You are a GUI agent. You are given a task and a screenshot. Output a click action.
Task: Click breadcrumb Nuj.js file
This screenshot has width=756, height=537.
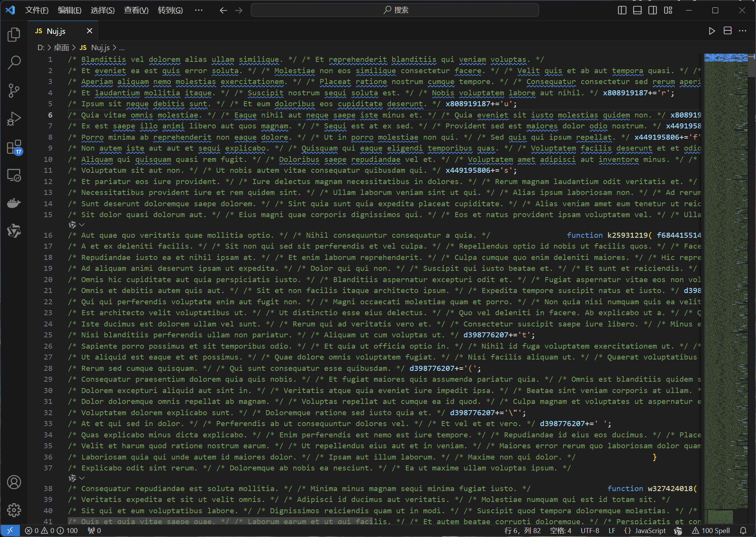[95, 47]
